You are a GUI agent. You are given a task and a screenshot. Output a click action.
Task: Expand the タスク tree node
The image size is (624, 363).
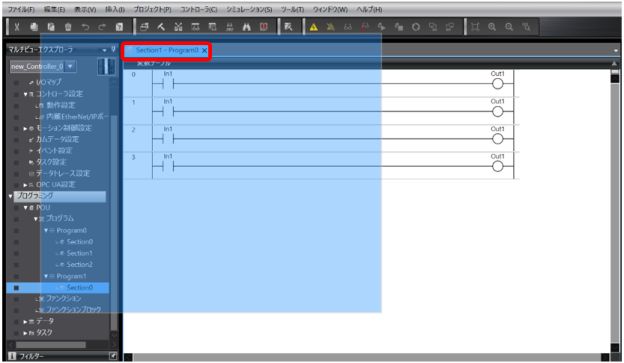pos(25,333)
